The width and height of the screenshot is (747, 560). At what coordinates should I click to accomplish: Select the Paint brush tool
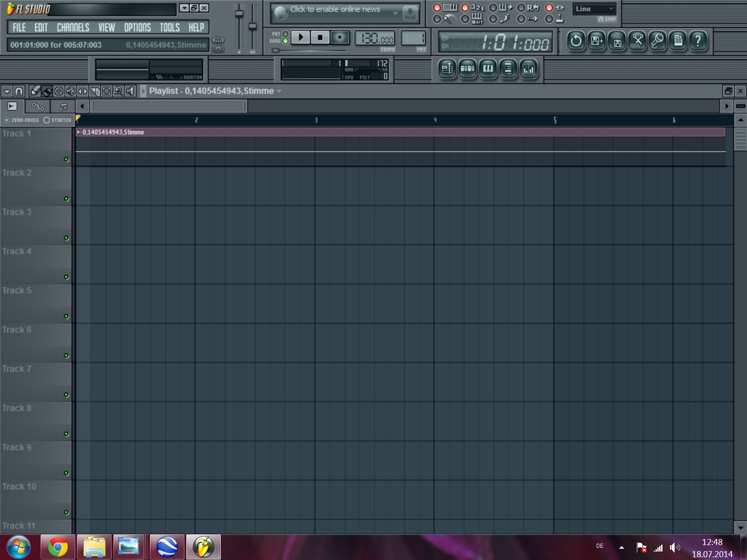point(47,91)
